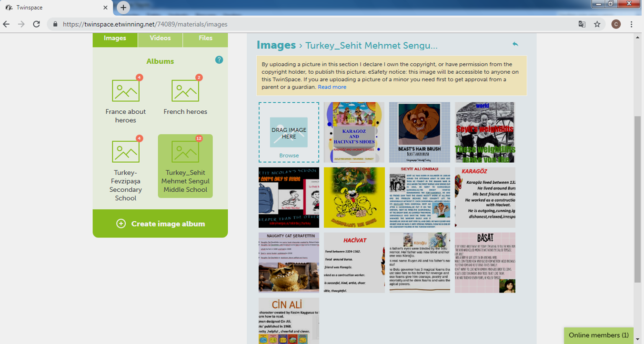Open Beast's Hair Brush image thumbnail

click(x=419, y=132)
